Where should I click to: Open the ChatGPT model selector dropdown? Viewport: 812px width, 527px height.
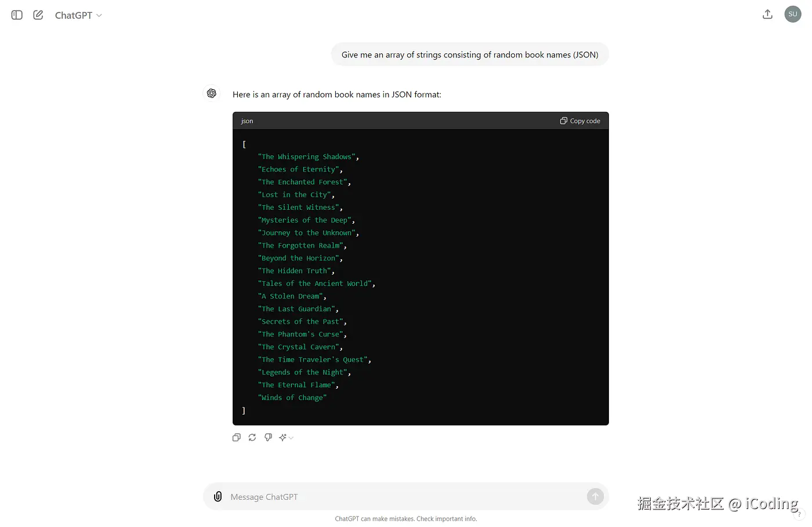[x=78, y=15]
